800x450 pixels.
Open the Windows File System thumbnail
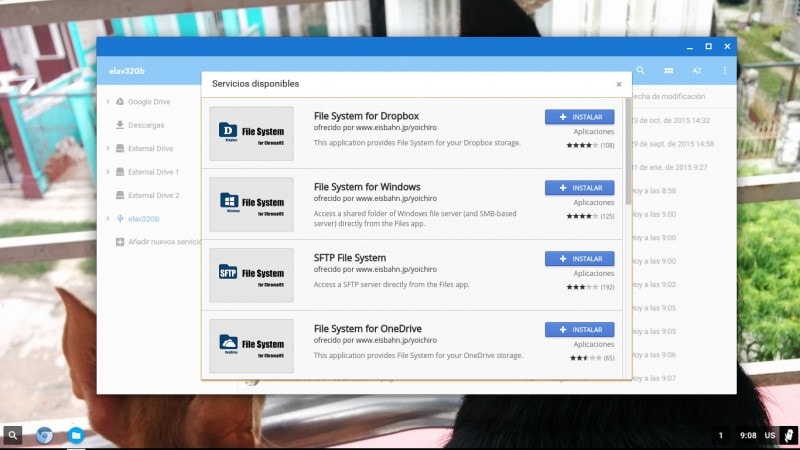251,205
